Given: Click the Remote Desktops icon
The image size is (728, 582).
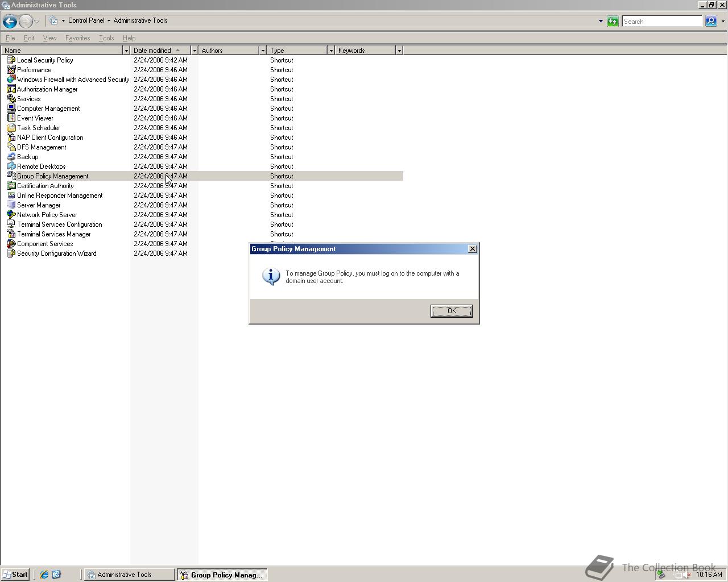Looking at the screenshot, I should pyautogui.click(x=11, y=167).
